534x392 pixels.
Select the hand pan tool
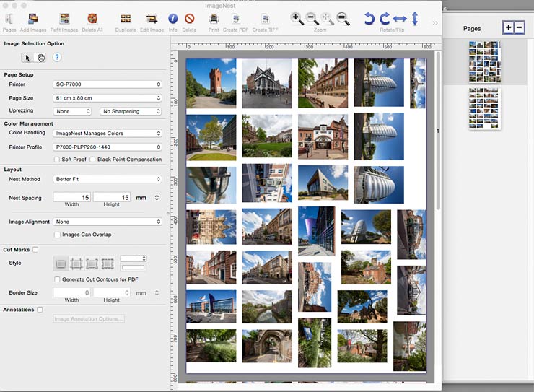(41, 58)
